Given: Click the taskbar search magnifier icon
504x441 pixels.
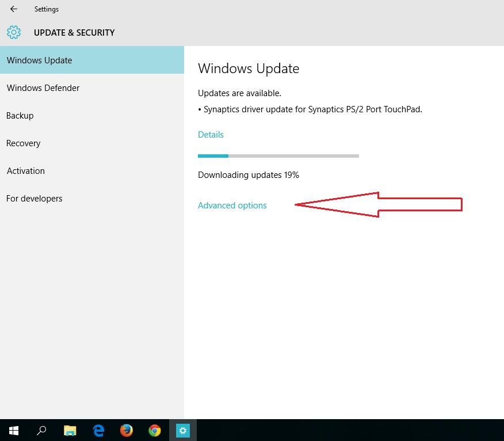Looking at the screenshot, I should [42, 430].
